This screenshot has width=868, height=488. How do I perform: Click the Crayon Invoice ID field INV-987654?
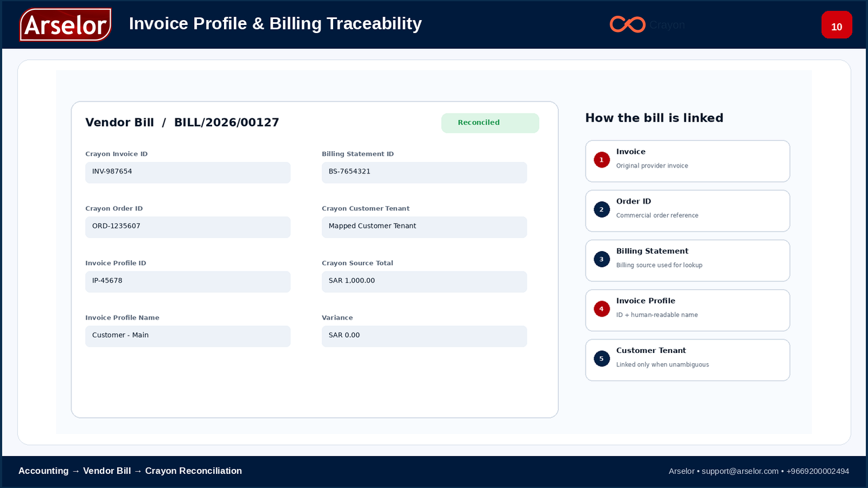188,172
